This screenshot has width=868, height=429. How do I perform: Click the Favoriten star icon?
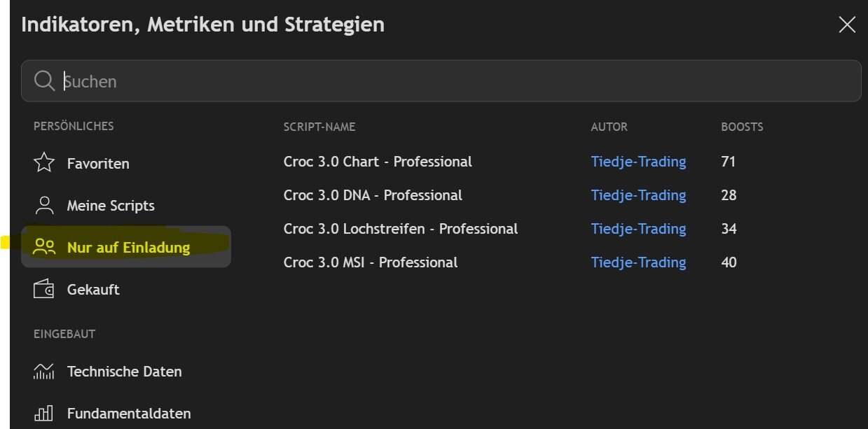click(x=44, y=163)
